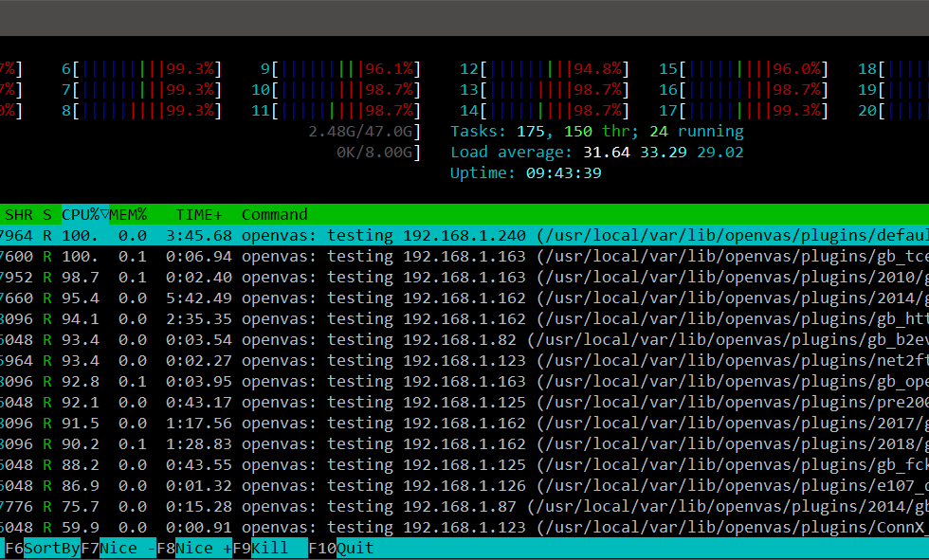Select process testing 192.168.1.82
This screenshot has width=929, height=560.
pos(464,340)
